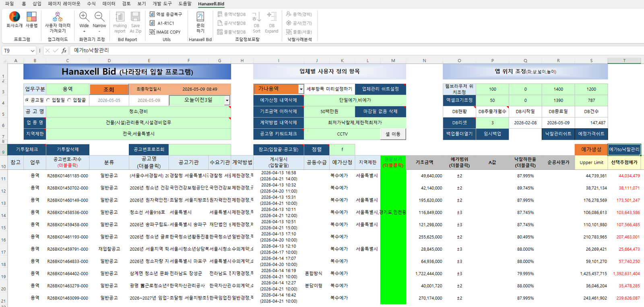This screenshot has height=307, width=644.
Task: Click the Narrow - magnifier icon
Action: [99, 22]
